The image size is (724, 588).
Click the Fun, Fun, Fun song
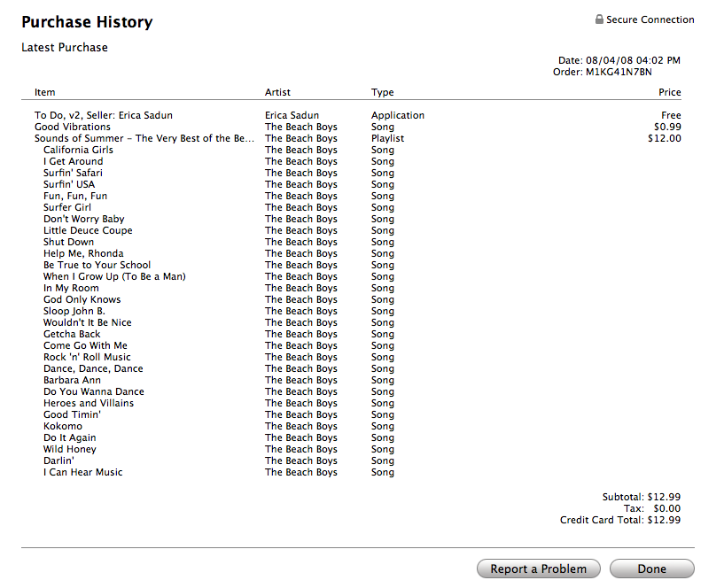[75, 197]
